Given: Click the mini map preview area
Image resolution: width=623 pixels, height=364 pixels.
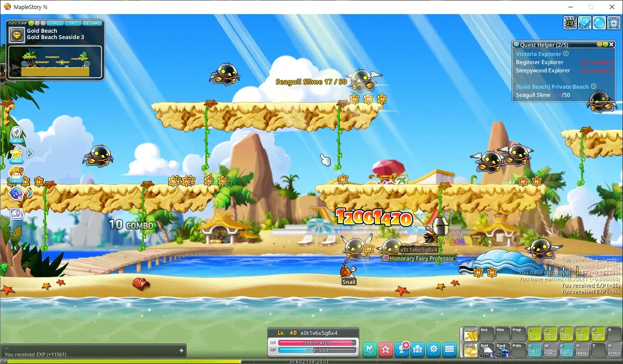Looking at the screenshot, I should [55, 62].
